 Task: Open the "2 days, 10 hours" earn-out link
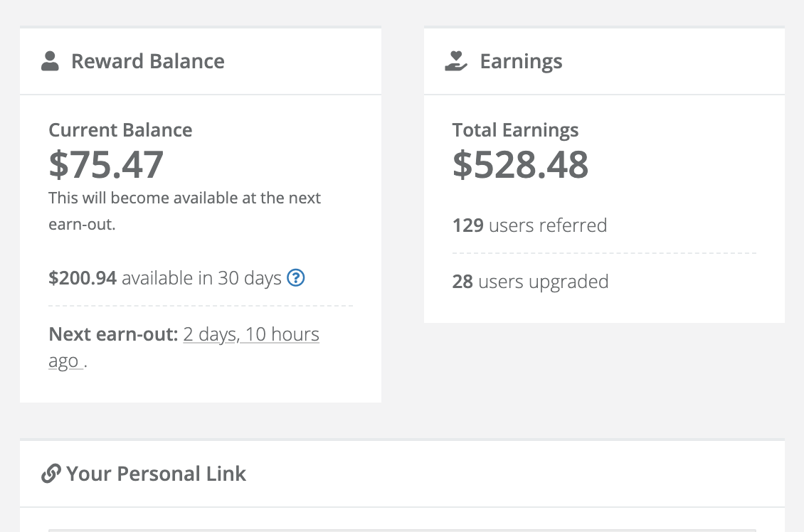251,334
